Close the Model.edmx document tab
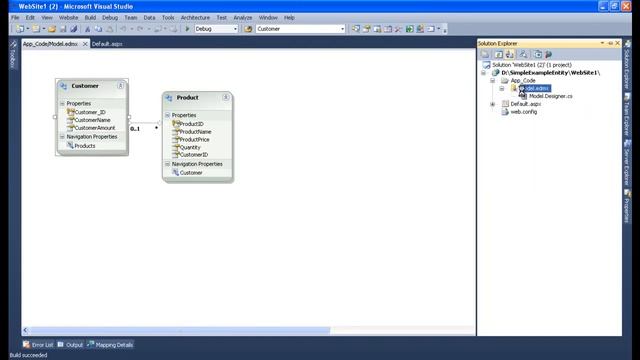Viewport: 640px width, 360px height. pyautogui.click(x=85, y=44)
